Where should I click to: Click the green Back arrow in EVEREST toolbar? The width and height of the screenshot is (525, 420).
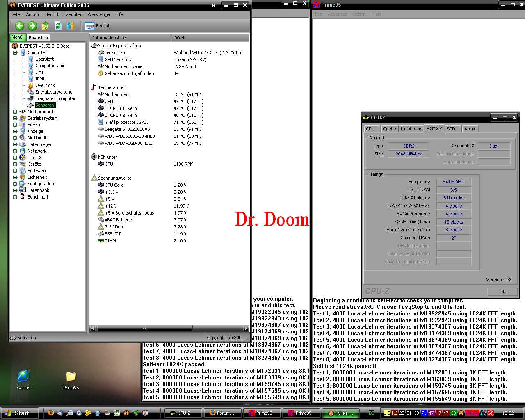(19, 26)
